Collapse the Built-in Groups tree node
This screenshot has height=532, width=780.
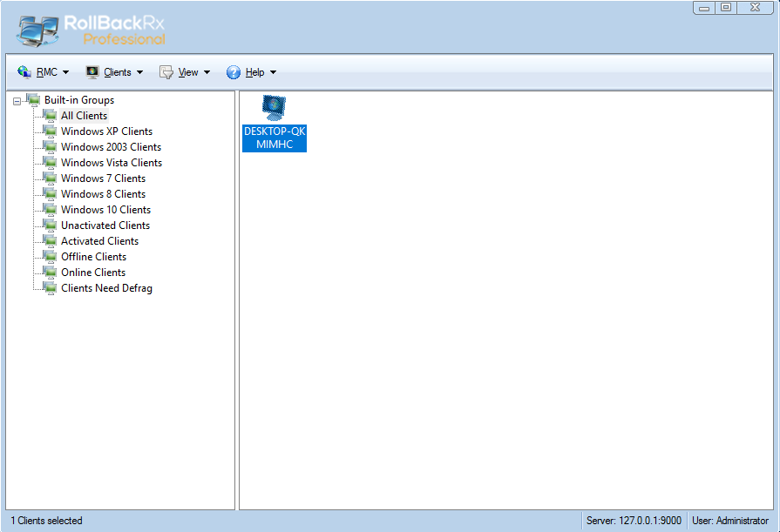pos(17,101)
